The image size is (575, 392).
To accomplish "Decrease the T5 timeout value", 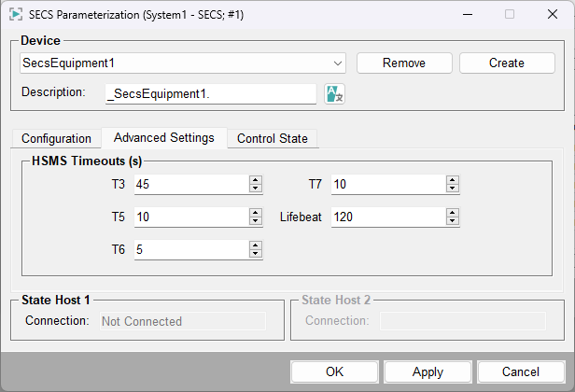I will click(x=255, y=221).
